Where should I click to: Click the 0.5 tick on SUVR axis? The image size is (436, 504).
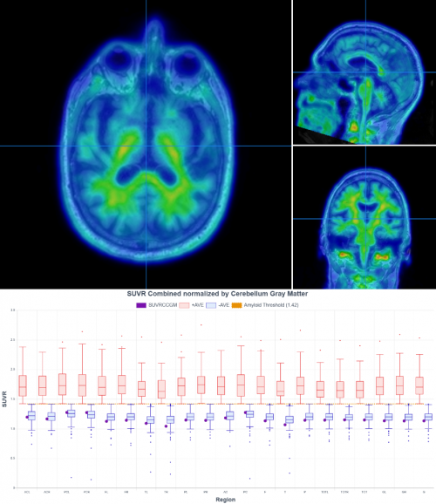click(x=13, y=458)
